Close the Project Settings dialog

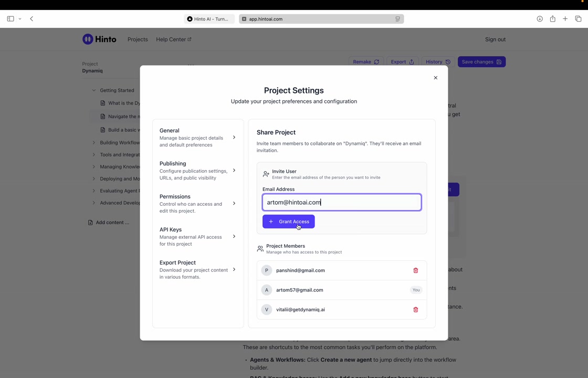tap(435, 78)
